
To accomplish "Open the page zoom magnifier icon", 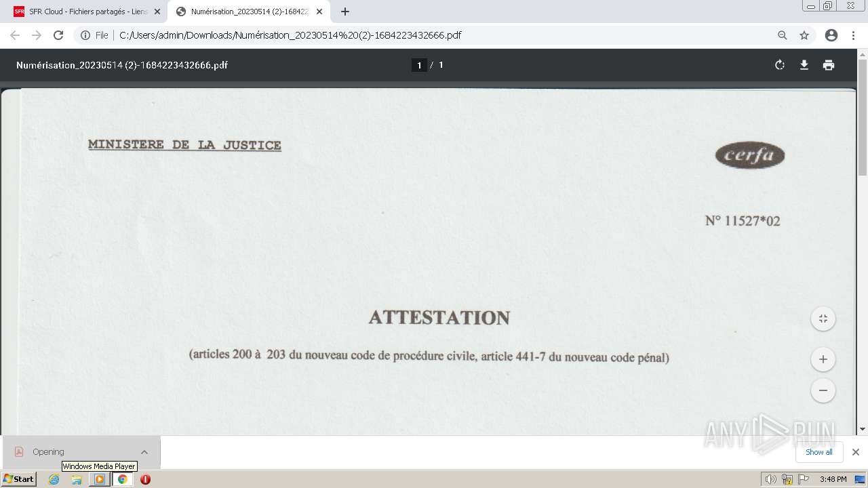I will tap(783, 35).
